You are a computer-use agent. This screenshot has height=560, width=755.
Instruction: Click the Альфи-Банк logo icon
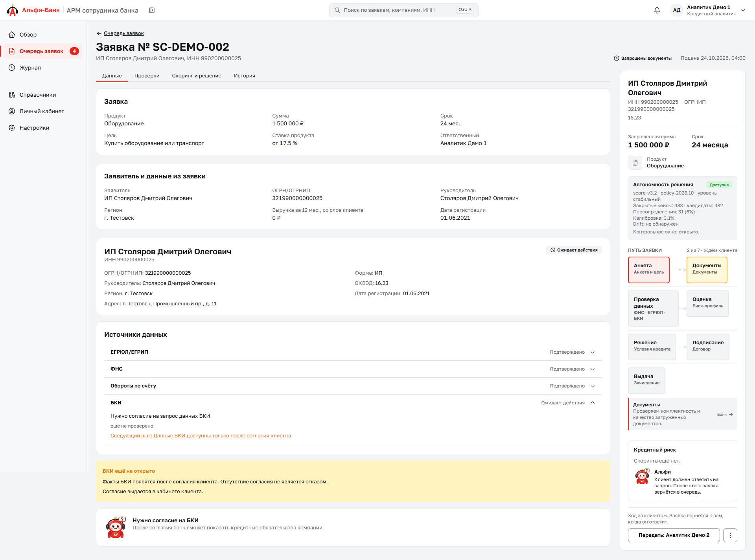click(13, 10)
